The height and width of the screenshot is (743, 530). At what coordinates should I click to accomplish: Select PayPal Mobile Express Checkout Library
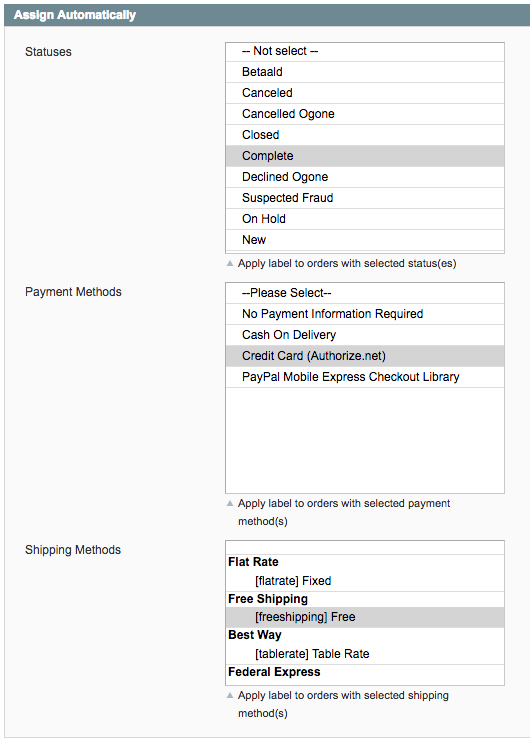coord(365,377)
